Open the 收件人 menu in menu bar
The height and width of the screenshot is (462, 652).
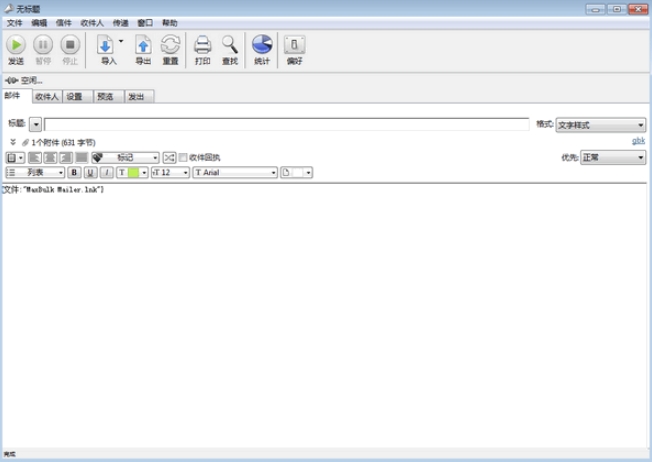pos(92,23)
